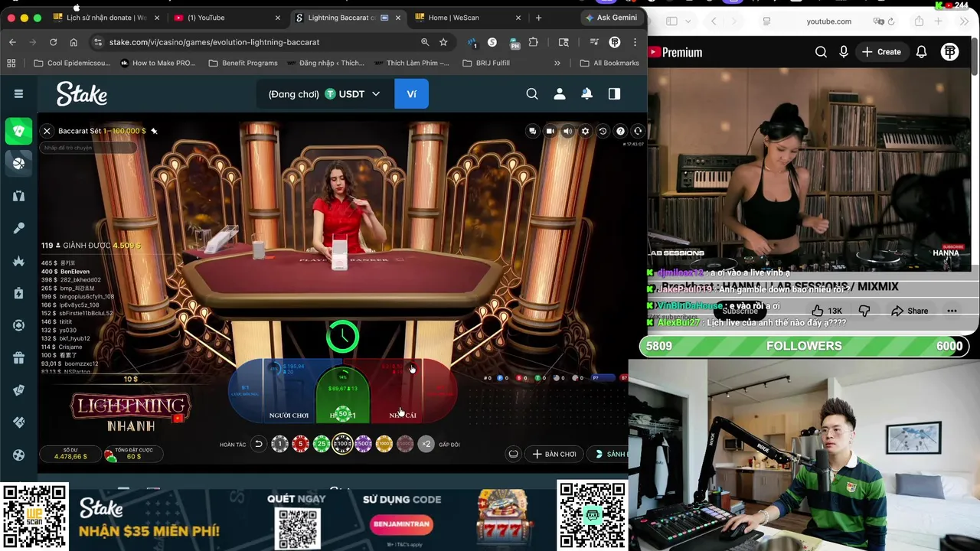Select the red 5 chip

point(301,444)
